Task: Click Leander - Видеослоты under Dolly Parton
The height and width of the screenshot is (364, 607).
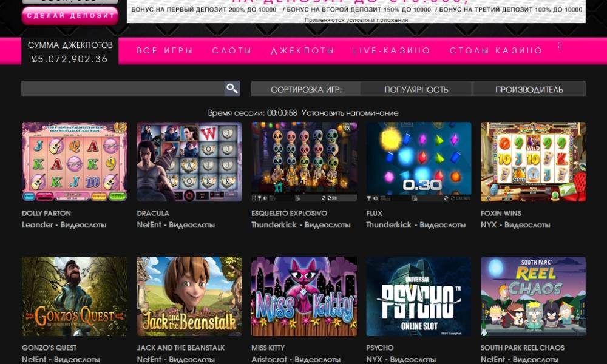Action: [64, 224]
